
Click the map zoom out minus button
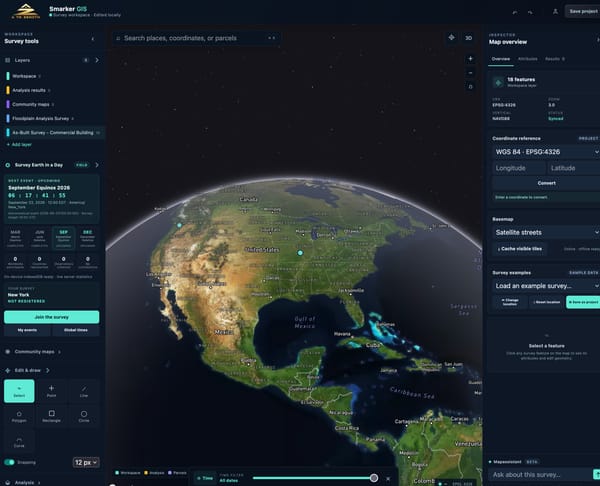tap(470, 73)
